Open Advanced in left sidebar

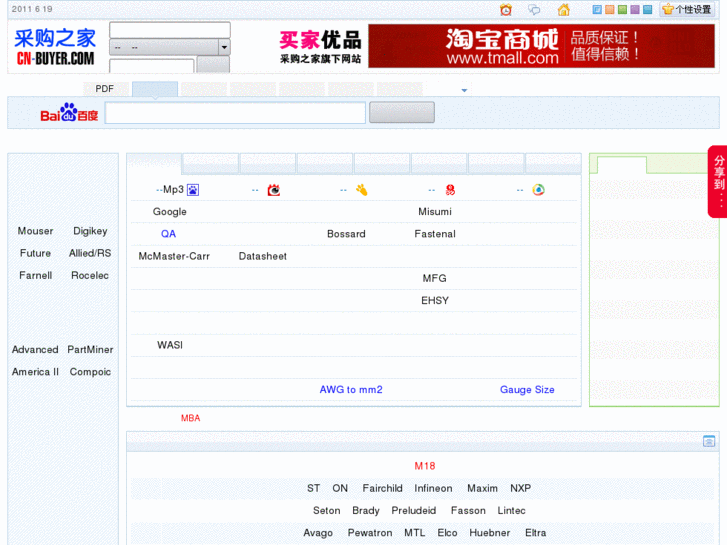pyautogui.click(x=35, y=350)
